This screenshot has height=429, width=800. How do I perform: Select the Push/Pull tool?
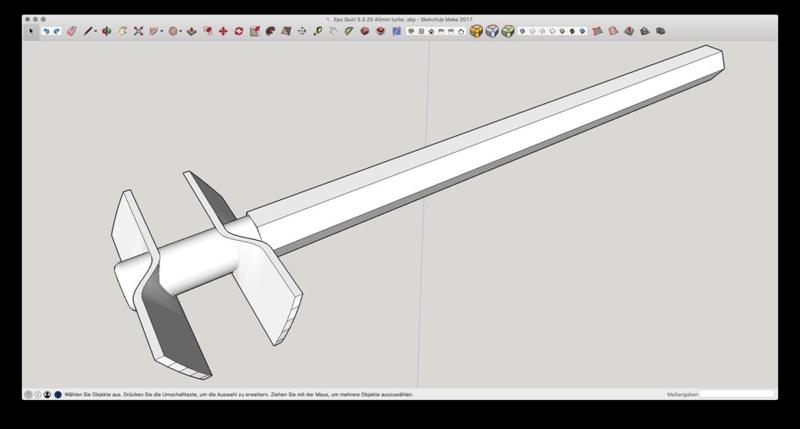pos(191,31)
